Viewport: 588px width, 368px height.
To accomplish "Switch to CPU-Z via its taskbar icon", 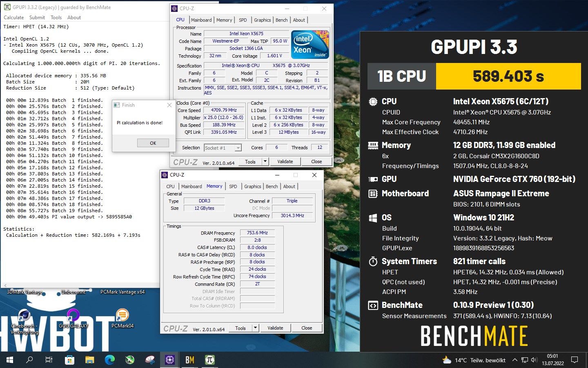I will (x=170, y=360).
